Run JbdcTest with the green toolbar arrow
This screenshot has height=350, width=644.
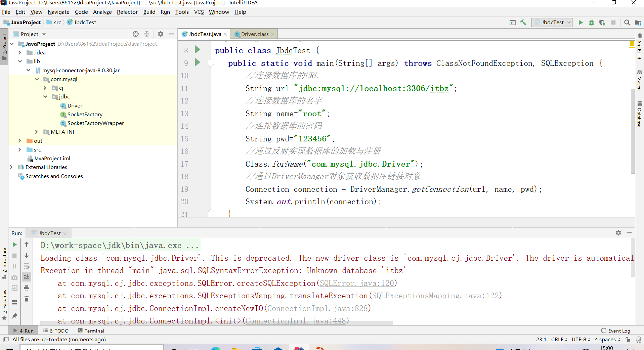(581, 23)
